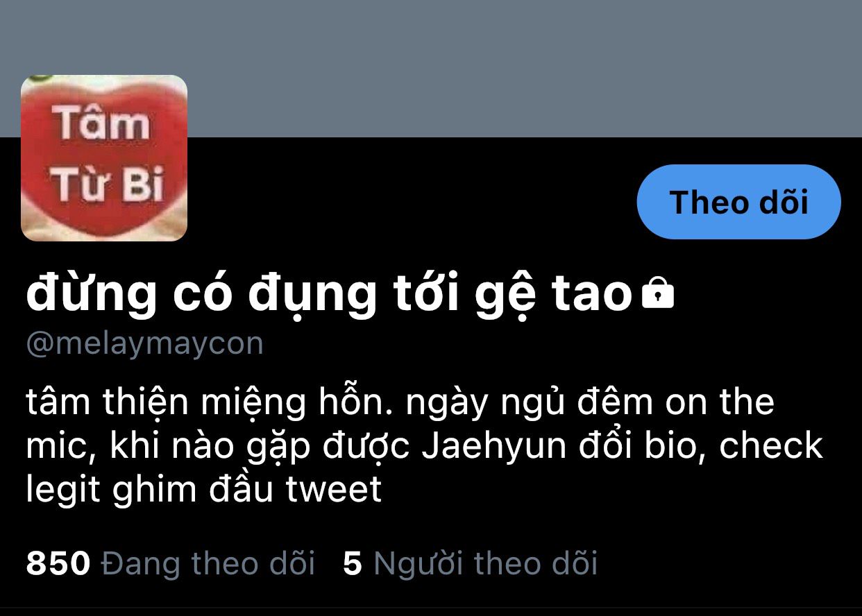Click display name đừng có đụng tới gệ tao

tap(328, 295)
